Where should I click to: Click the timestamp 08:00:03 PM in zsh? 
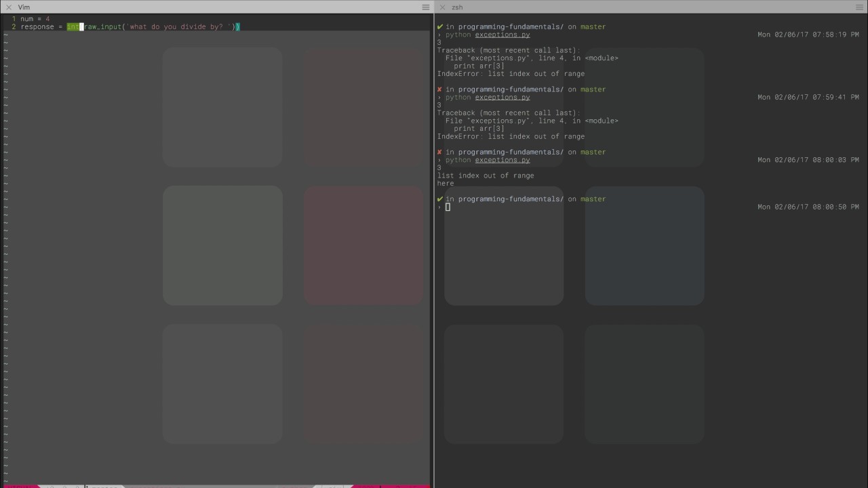pyautogui.click(x=808, y=160)
